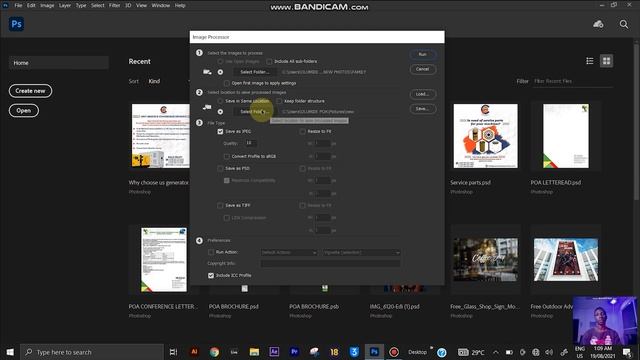This screenshot has height=360, width=640.
Task: Open Adobe Illustrator from the taskbar
Action: pos(194,352)
